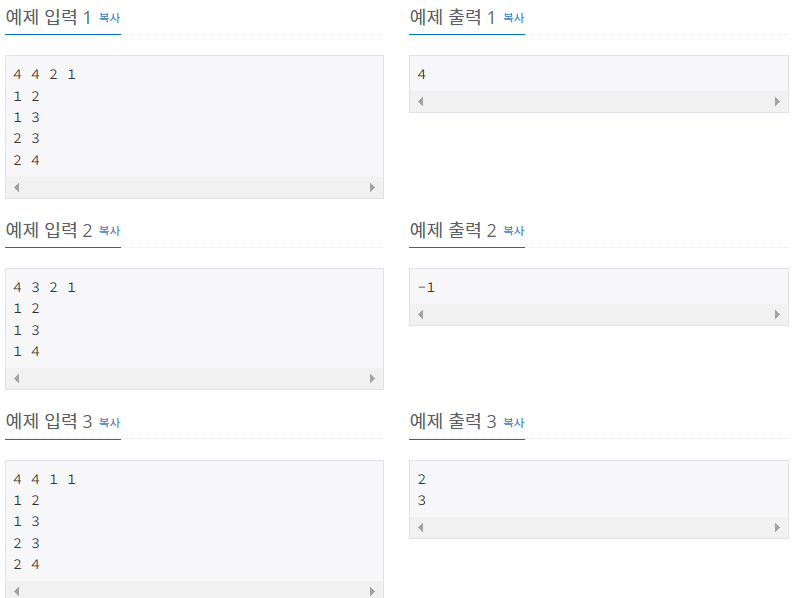The width and height of the screenshot is (796, 598).
Task: Copy example input 3 via 복사 link
Action: (109, 422)
